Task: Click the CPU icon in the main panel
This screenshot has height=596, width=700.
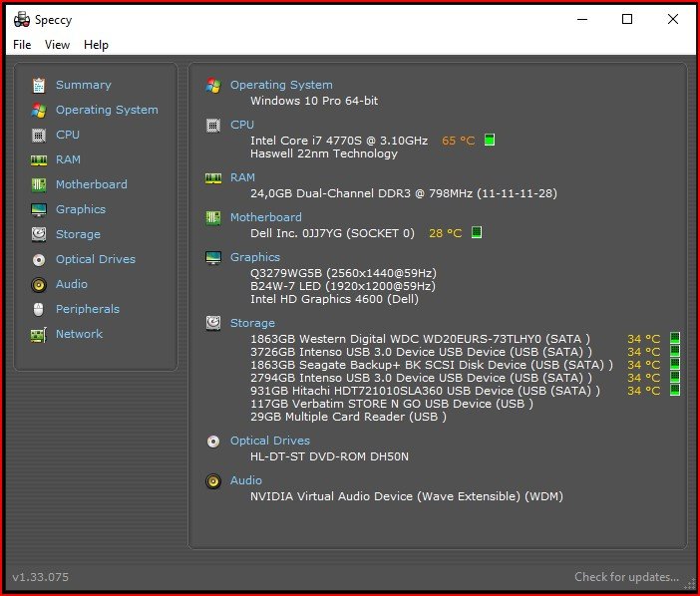Action: [213, 126]
